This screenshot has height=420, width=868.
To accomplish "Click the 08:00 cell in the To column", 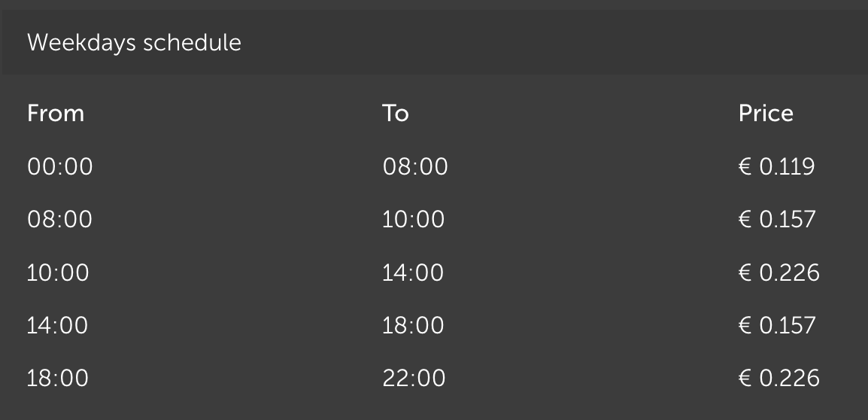I will pyautogui.click(x=415, y=166).
